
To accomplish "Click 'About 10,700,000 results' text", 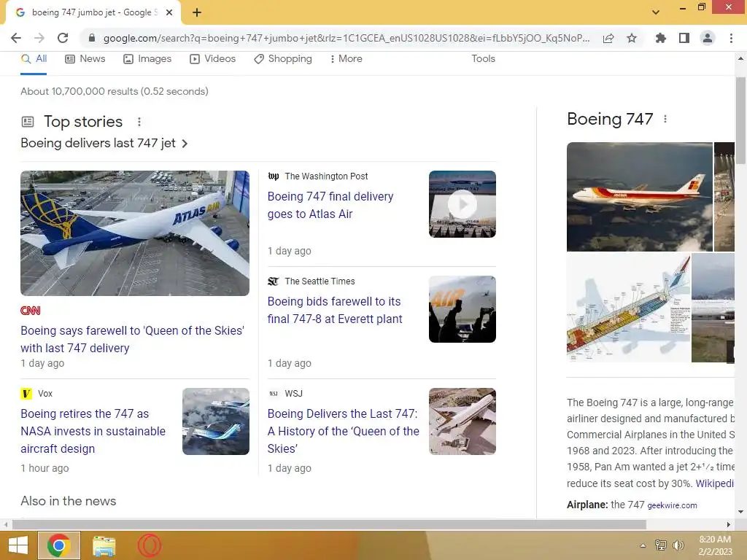I will tap(115, 91).
